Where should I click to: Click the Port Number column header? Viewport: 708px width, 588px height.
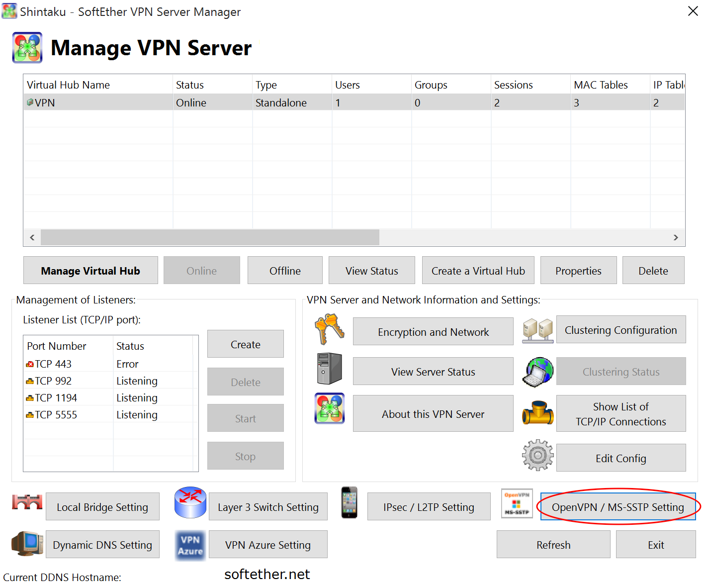68,346
